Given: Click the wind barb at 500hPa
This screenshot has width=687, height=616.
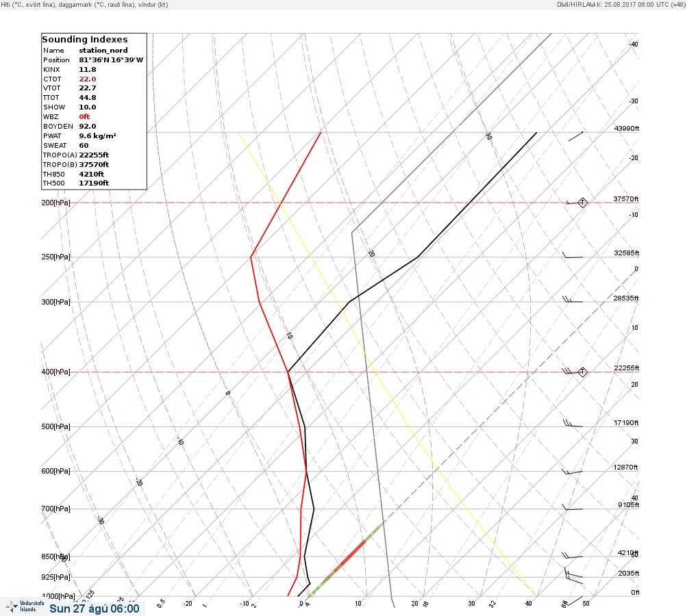Looking at the screenshot, I should [x=573, y=423].
